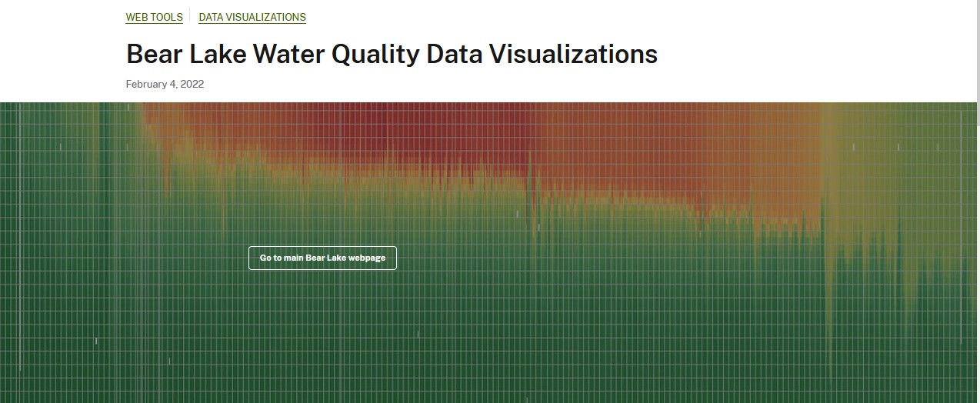Open the DATA VISUALIZATIONS breadcrumb link
Screen dimensions: 980x403
pyautogui.click(x=252, y=17)
